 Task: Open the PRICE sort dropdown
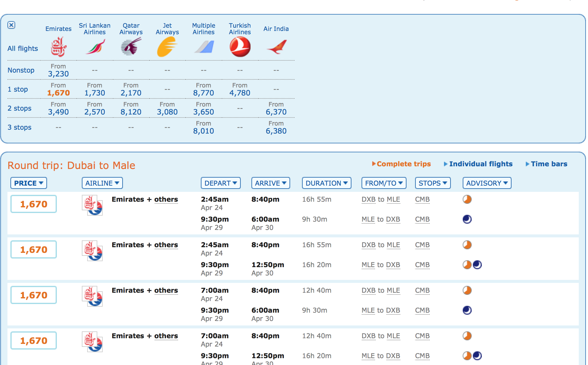click(29, 183)
